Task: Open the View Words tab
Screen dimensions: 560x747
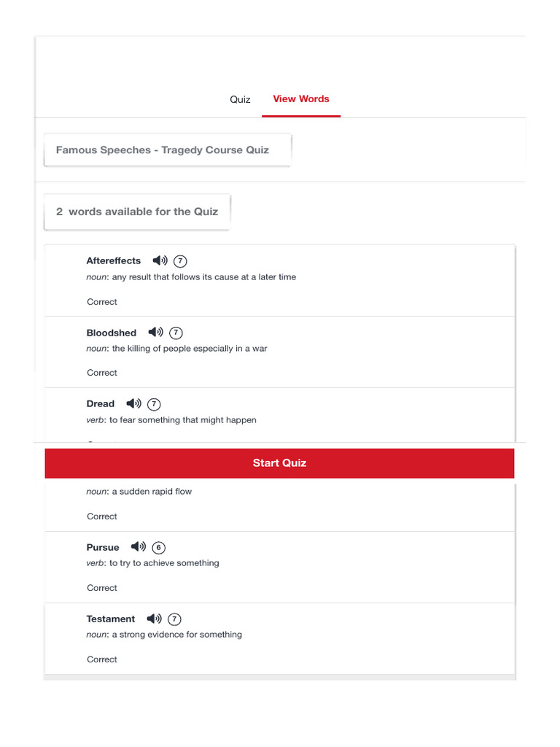Action: click(x=301, y=99)
